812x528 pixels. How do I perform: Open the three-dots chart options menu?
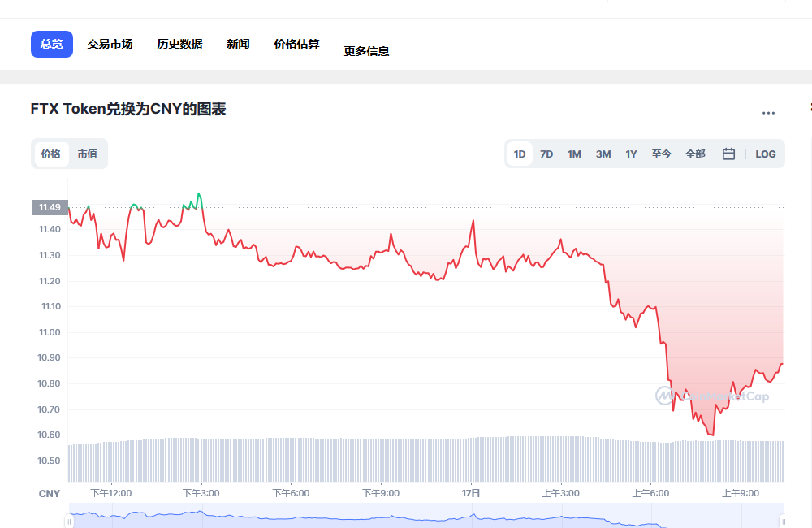coord(768,113)
